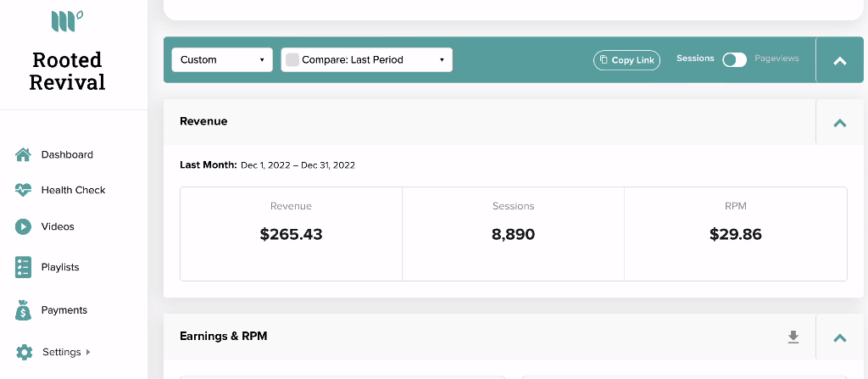Click the Payments money bag icon
The image size is (868, 379).
pyautogui.click(x=23, y=310)
